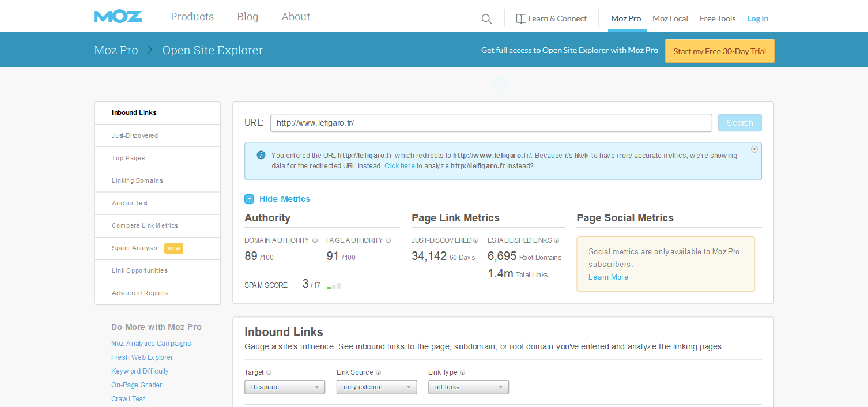The width and height of the screenshot is (868, 407).
Task: Open the Products menu
Action: tap(192, 17)
